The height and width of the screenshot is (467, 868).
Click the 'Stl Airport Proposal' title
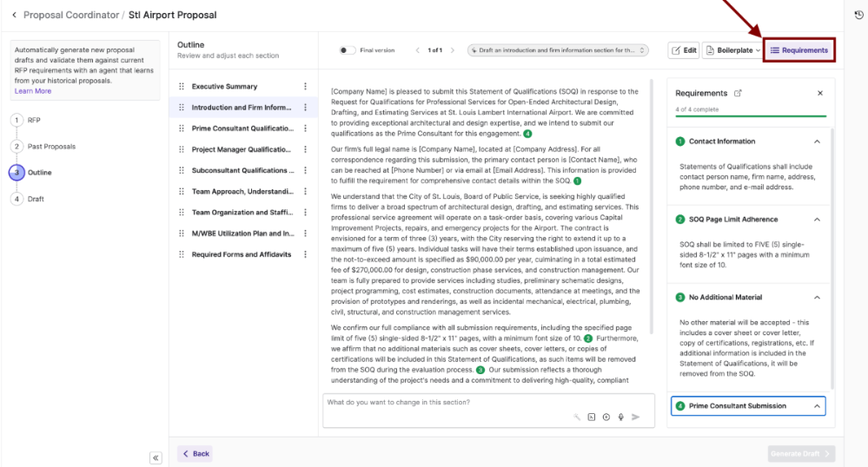(172, 15)
